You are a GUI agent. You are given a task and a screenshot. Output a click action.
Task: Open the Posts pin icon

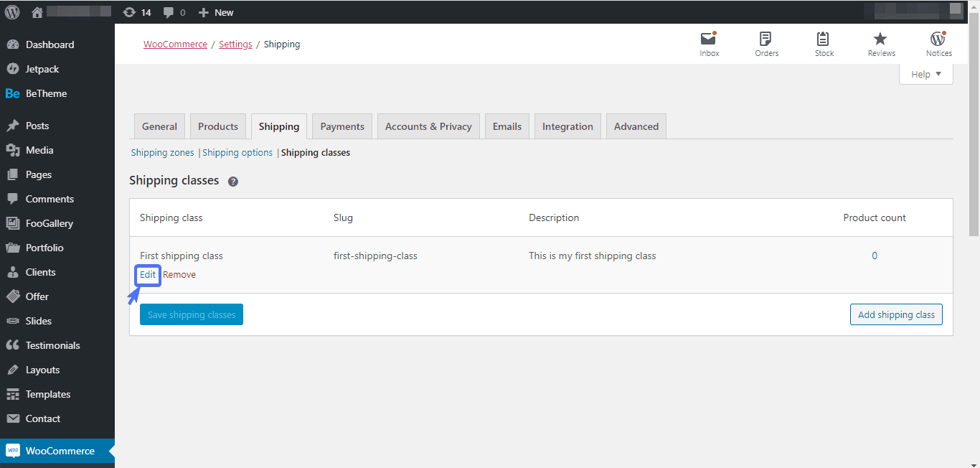click(x=12, y=126)
